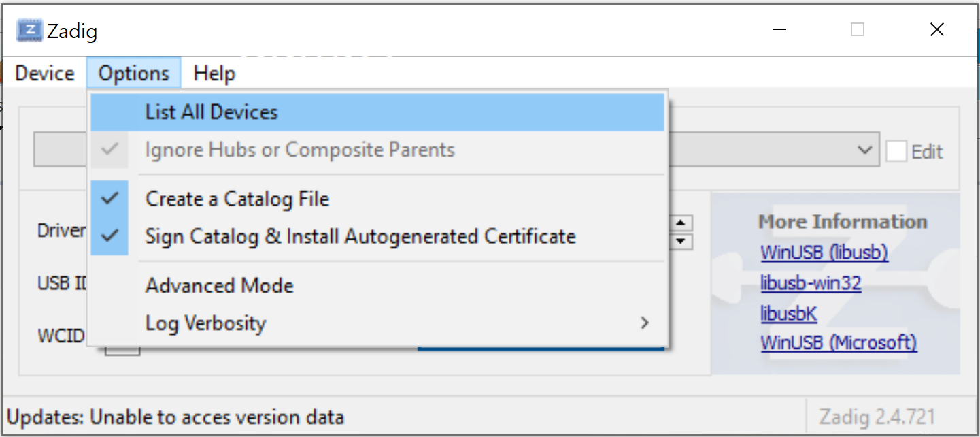Click the More Information heading

click(843, 222)
